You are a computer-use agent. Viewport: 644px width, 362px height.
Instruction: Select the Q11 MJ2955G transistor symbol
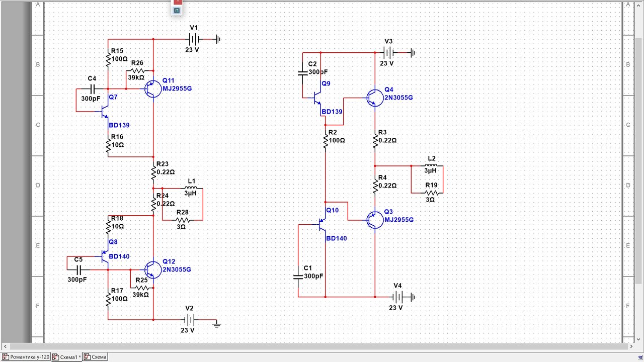[x=151, y=88]
